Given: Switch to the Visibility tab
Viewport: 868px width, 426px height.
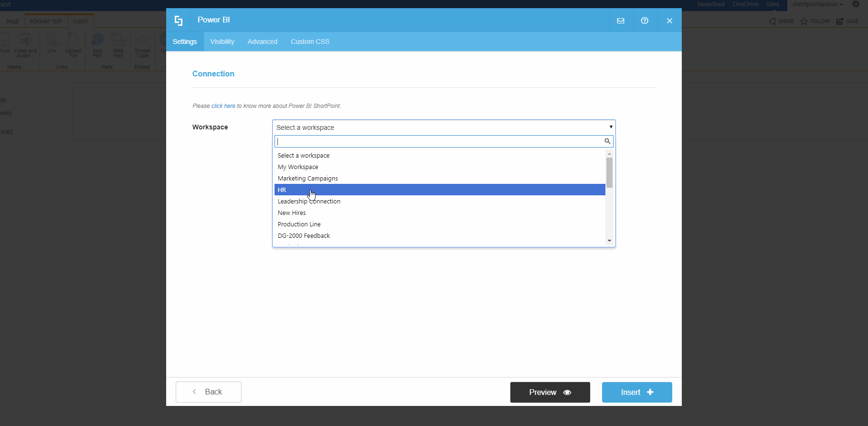Looking at the screenshot, I should pyautogui.click(x=222, y=42).
